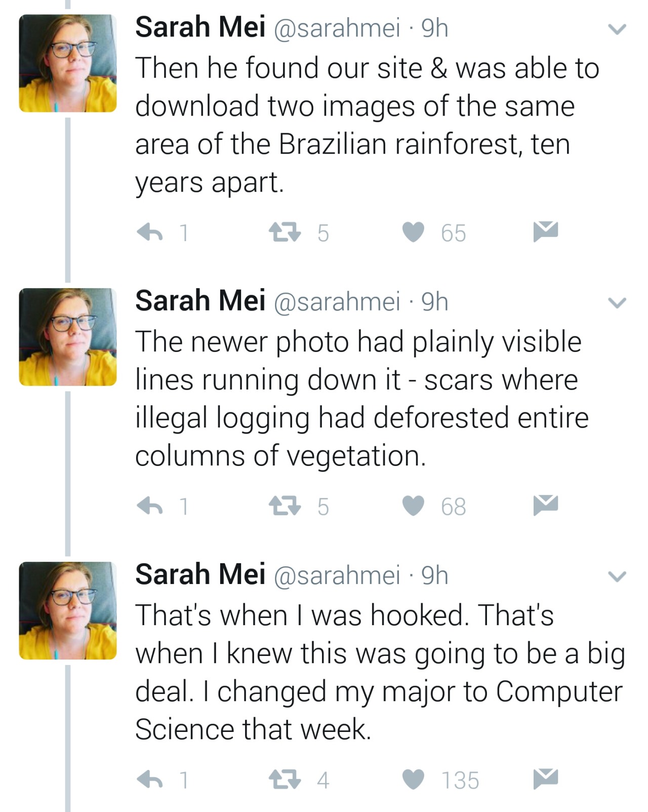The image size is (648, 812).
Task: Reply to the Computer Science major tweet
Action: point(150,780)
